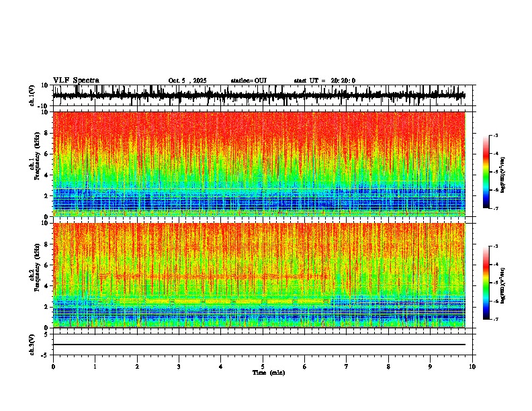
Task: Click the ch.1 colorbar log(PSD) label
Action: pos(503,175)
